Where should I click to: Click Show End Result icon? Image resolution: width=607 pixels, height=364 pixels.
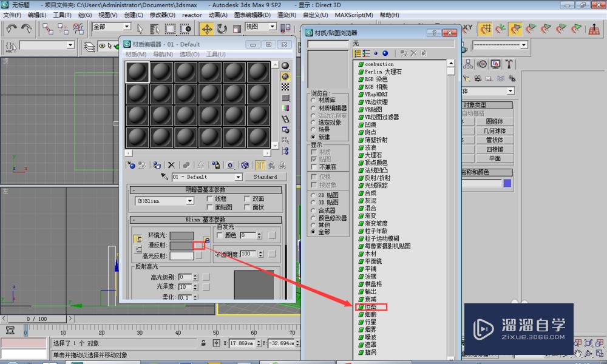[x=260, y=166]
